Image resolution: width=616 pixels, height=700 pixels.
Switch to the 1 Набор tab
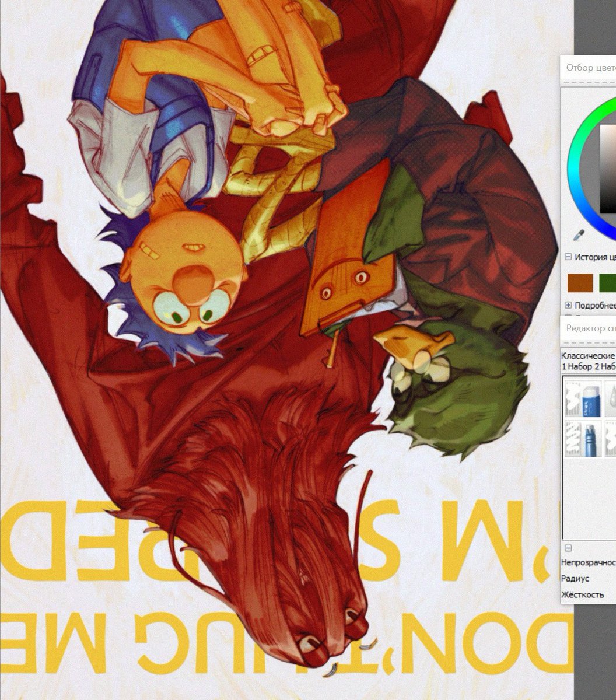coord(576,366)
